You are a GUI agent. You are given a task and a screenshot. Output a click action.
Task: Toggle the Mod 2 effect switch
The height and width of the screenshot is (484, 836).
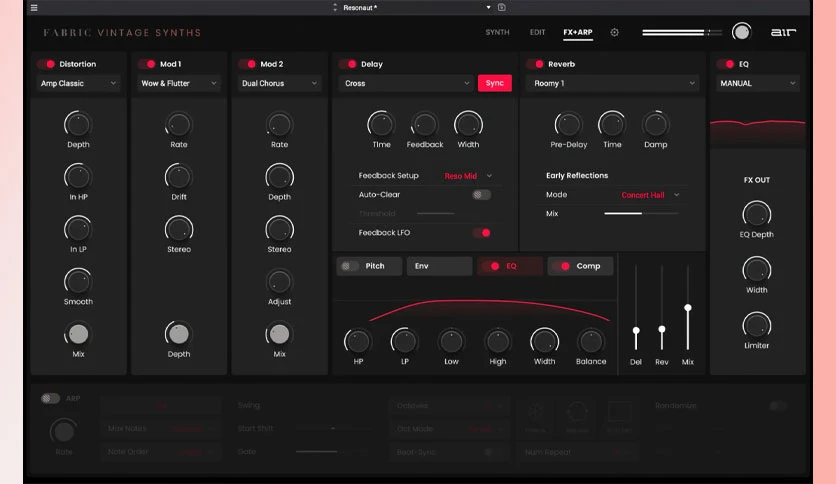click(248, 64)
